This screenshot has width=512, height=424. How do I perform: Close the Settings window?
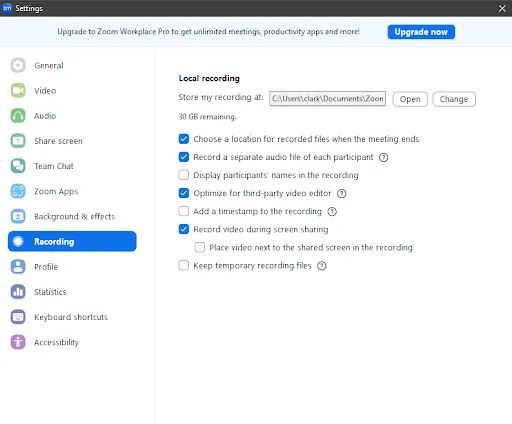click(x=502, y=8)
